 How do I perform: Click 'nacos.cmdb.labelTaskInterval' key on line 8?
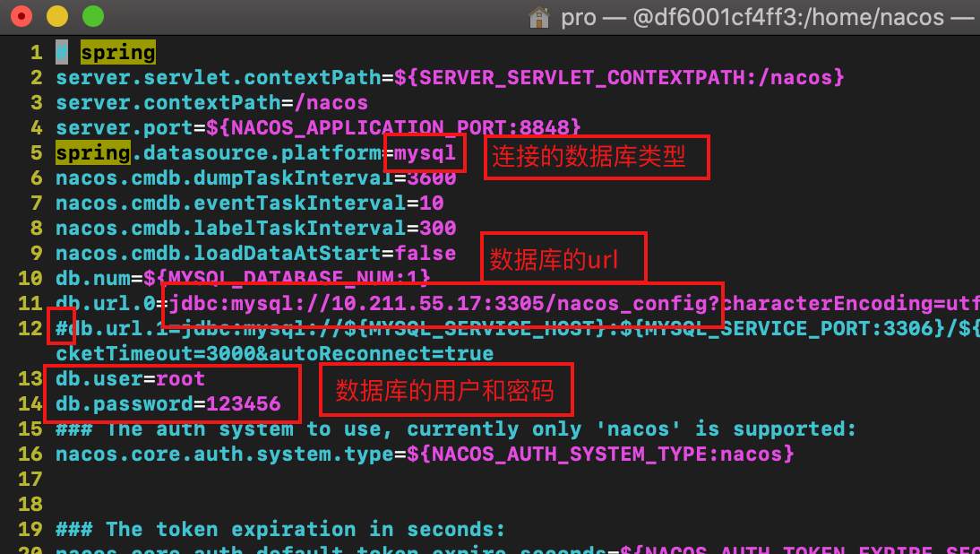tap(231, 229)
